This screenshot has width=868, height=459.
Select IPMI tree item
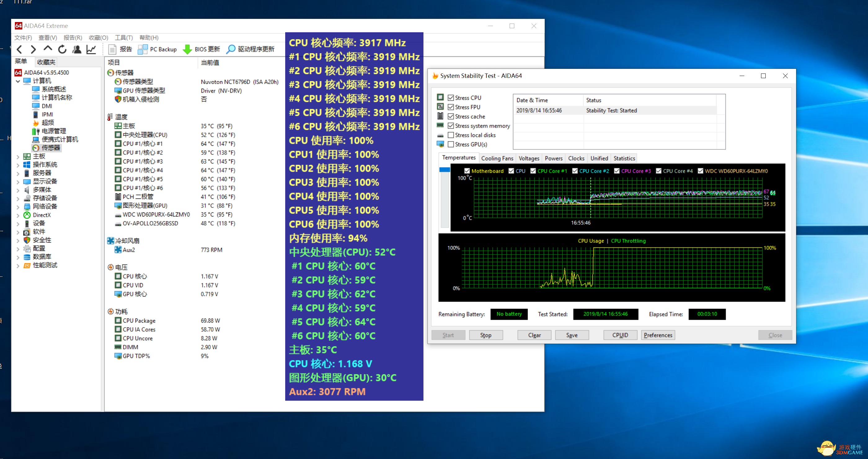click(47, 114)
